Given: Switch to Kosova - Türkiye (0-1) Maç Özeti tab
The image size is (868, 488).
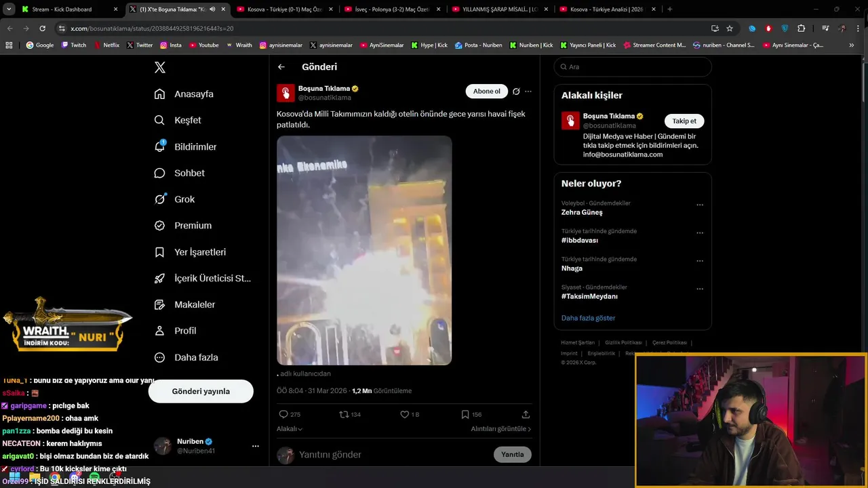Looking at the screenshot, I should point(285,9).
